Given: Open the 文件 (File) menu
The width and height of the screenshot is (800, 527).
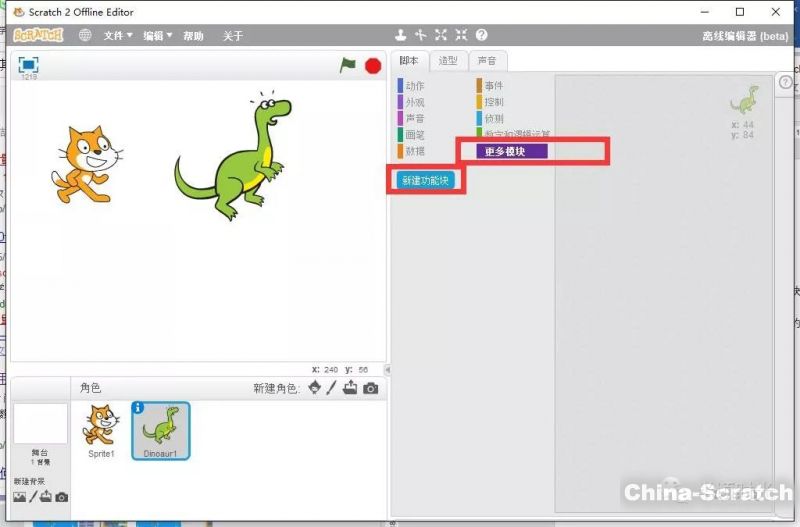Looking at the screenshot, I should [x=117, y=36].
